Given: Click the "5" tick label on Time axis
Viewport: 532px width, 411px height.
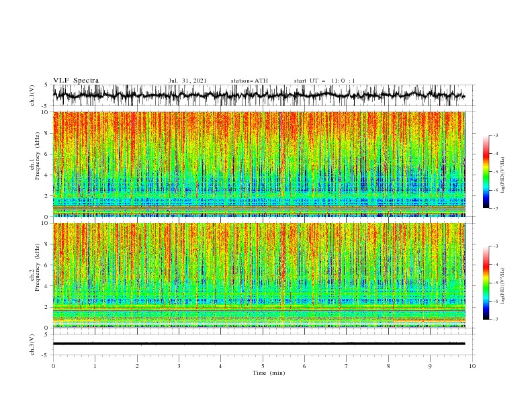Looking at the screenshot, I should 263,366.
